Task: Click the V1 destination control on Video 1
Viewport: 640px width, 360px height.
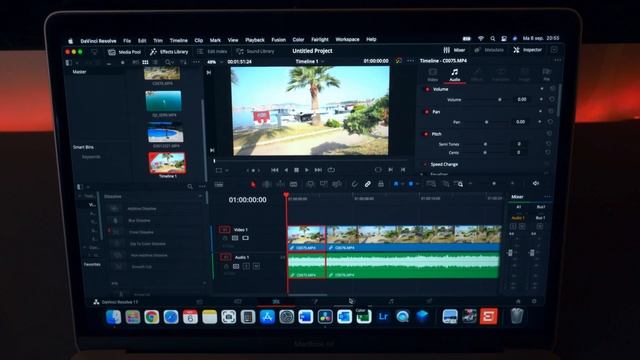Action: click(x=224, y=230)
